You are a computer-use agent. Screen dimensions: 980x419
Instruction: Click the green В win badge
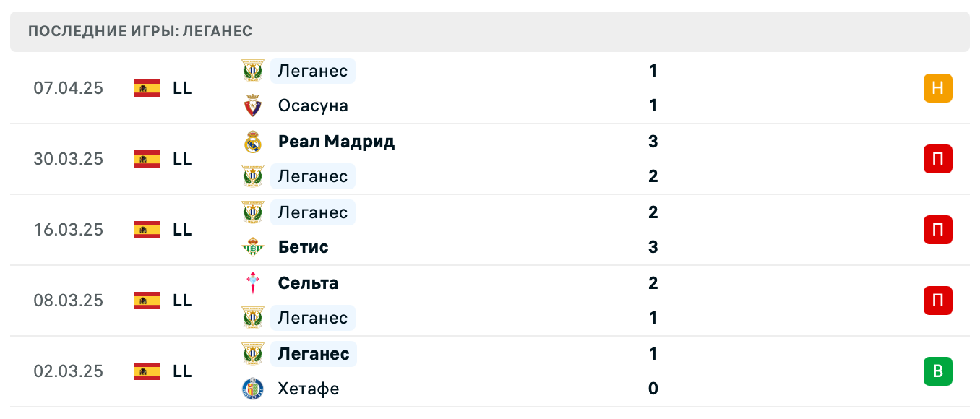[x=937, y=371]
